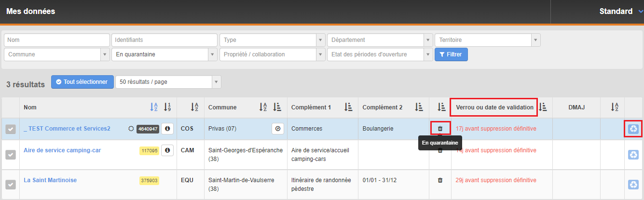
Task: Click into the Nom search field
Action: coord(57,40)
